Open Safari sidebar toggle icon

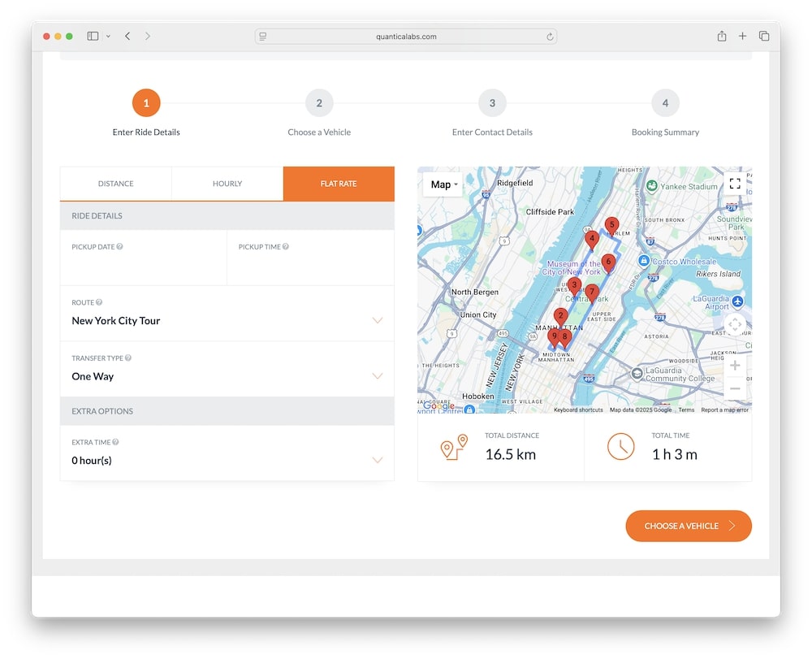(x=93, y=36)
